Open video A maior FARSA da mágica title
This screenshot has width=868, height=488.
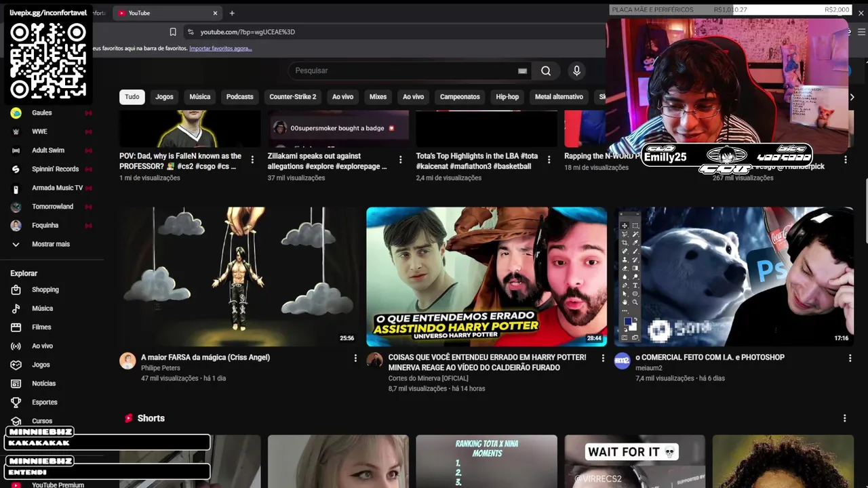point(205,357)
